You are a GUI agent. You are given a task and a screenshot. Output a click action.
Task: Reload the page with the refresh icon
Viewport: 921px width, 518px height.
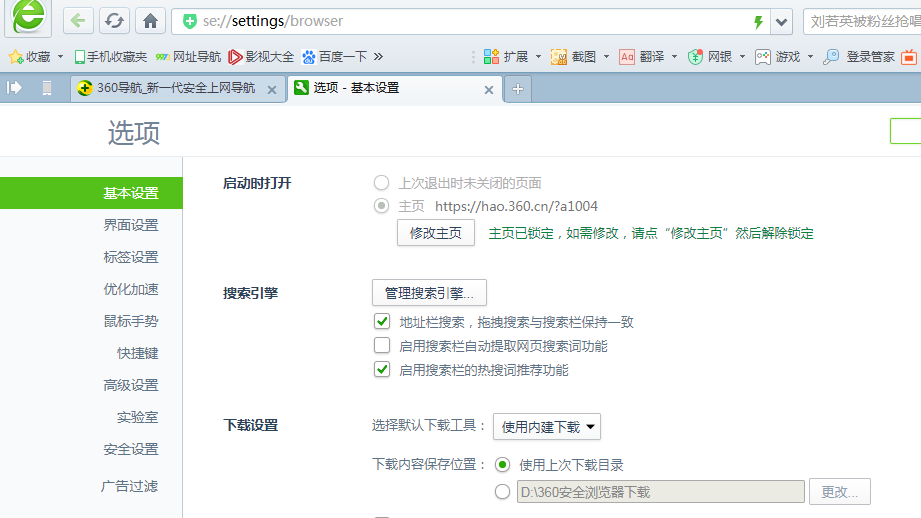click(114, 21)
